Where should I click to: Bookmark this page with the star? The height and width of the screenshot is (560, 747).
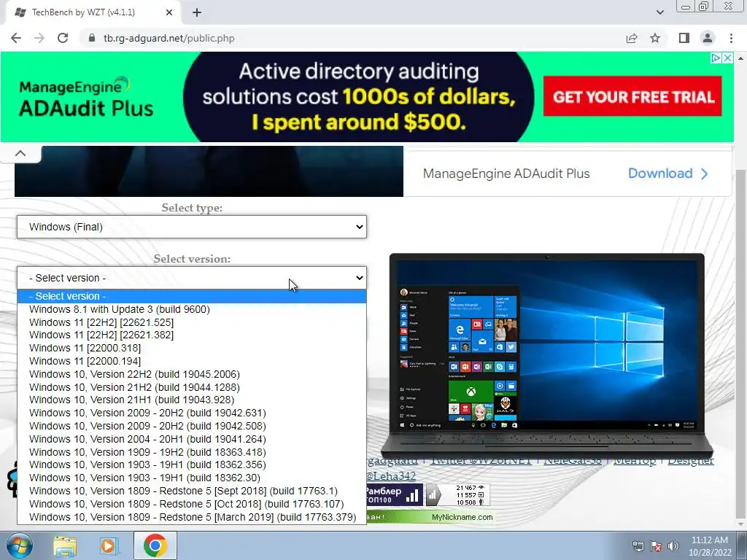pyautogui.click(x=655, y=38)
